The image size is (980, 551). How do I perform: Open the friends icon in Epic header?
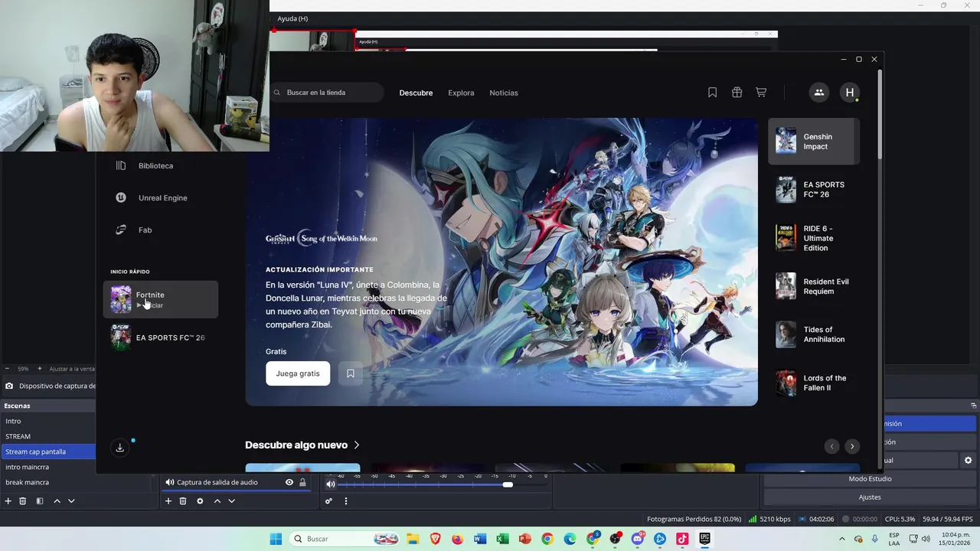click(818, 93)
